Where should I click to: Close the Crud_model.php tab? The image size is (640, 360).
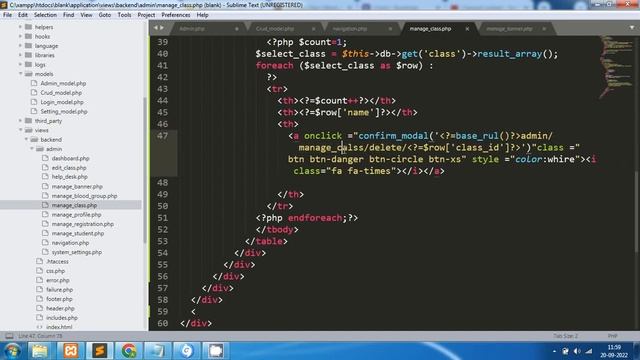pyautogui.click(x=313, y=29)
